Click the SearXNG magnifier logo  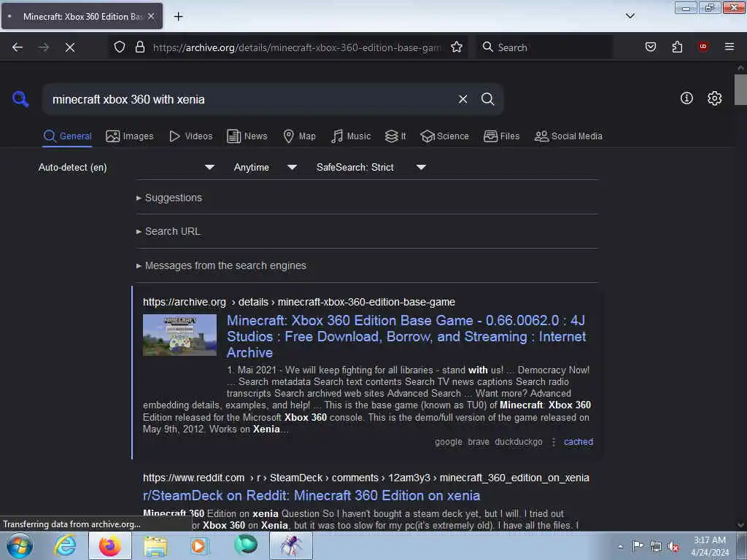[20, 99]
